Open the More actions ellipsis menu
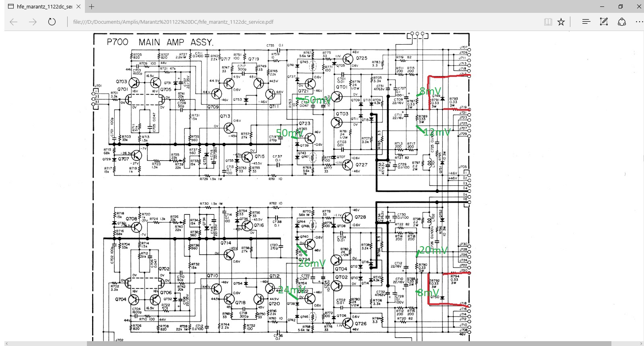644x346 pixels. click(x=639, y=22)
